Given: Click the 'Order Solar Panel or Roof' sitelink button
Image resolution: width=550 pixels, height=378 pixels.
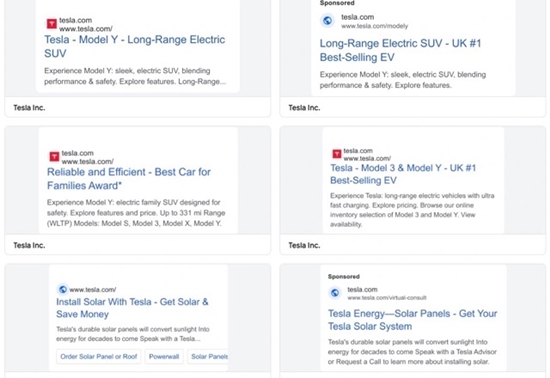Looking at the screenshot, I should coord(99,357).
